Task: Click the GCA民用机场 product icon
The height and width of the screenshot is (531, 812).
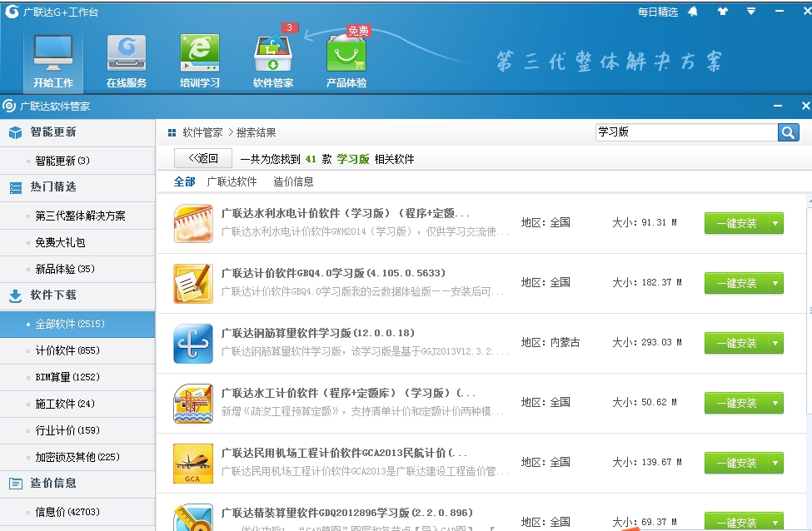Action: tap(193, 464)
